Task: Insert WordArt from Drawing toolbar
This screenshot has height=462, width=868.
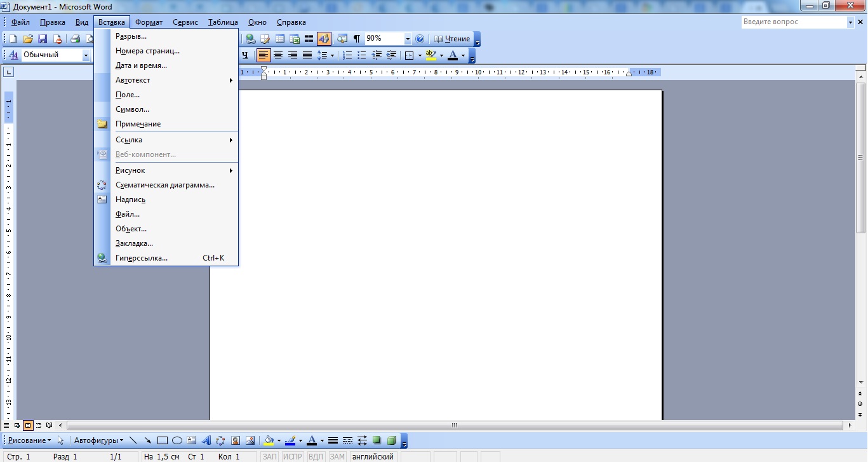Action: coord(206,440)
